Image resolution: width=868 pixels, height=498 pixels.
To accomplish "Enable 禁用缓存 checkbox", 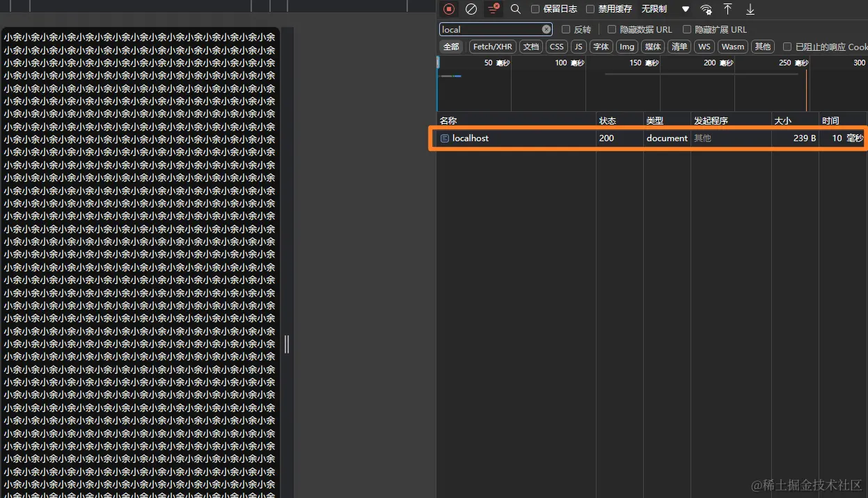I will tap(590, 9).
